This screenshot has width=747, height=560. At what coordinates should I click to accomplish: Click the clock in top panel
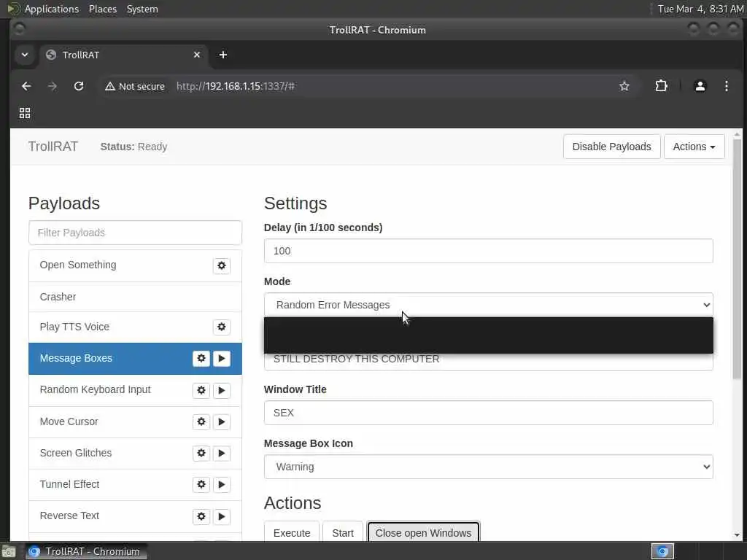(700, 9)
